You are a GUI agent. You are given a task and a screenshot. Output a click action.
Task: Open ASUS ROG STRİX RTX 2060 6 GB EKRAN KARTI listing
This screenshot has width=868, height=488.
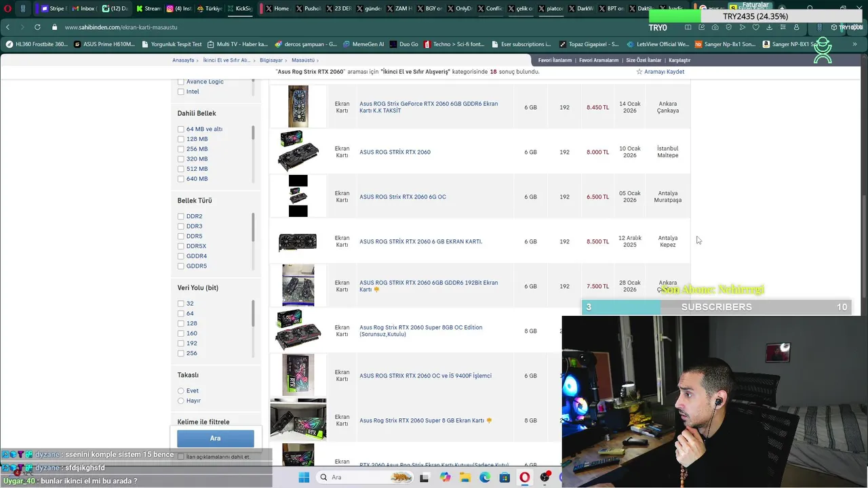(421, 241)
